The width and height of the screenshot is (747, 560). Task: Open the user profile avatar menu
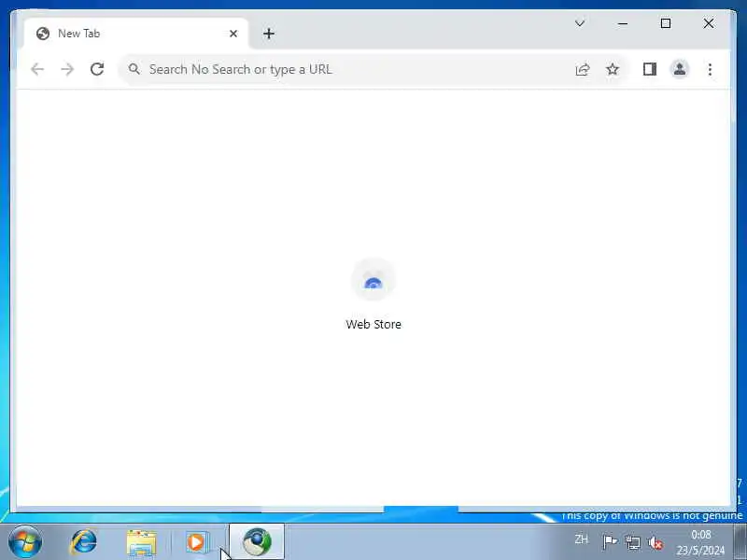(680, 69)
